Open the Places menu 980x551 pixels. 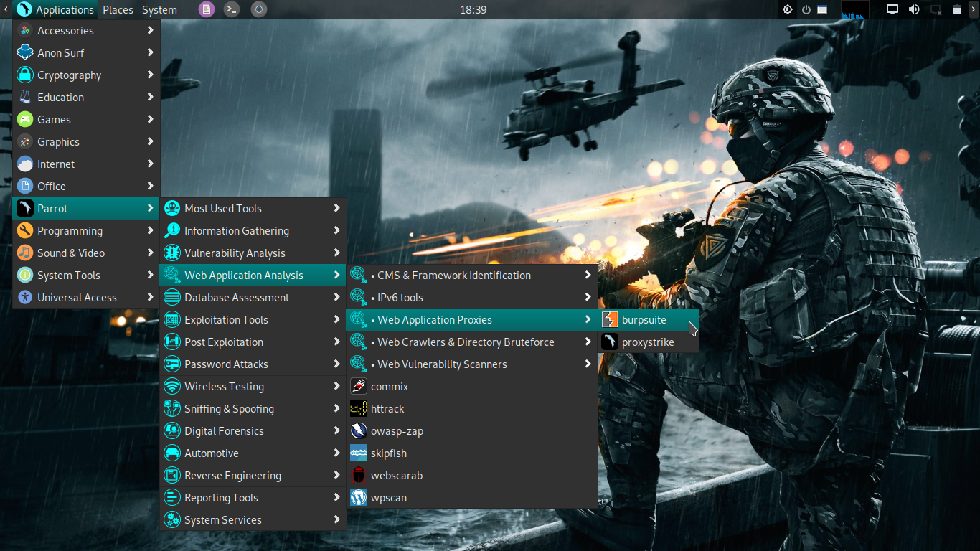(x=117, y=9)
